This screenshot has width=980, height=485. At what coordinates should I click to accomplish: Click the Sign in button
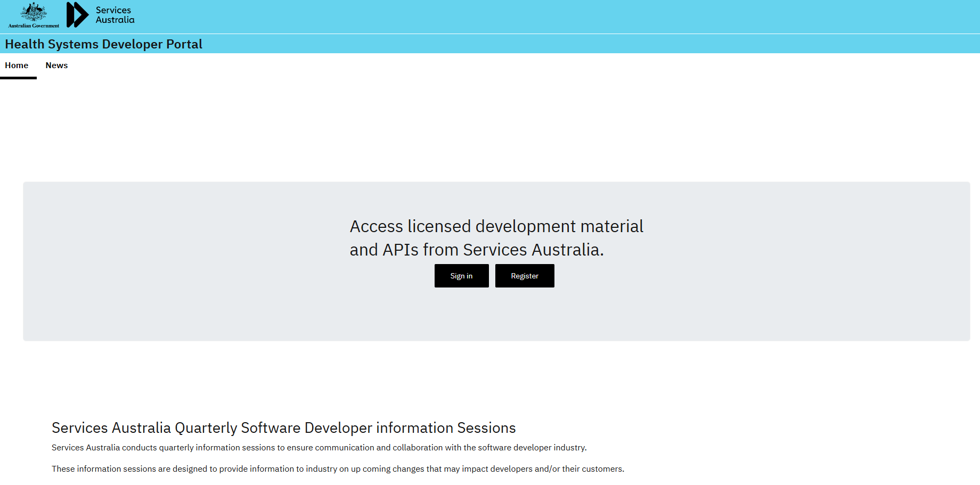point(461,276)
